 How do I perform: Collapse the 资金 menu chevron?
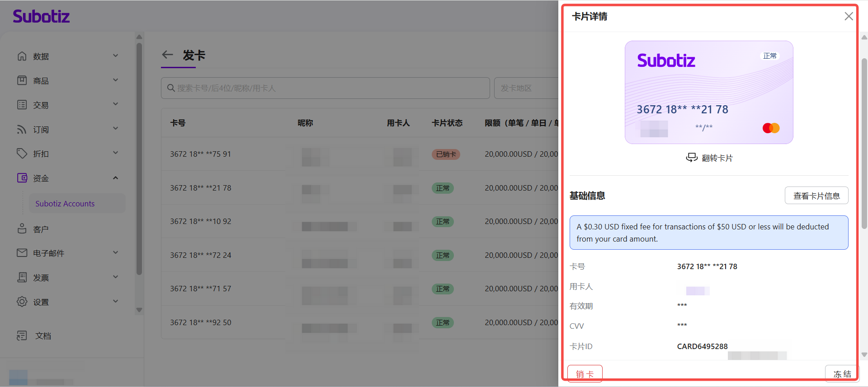tap(116, 177)
